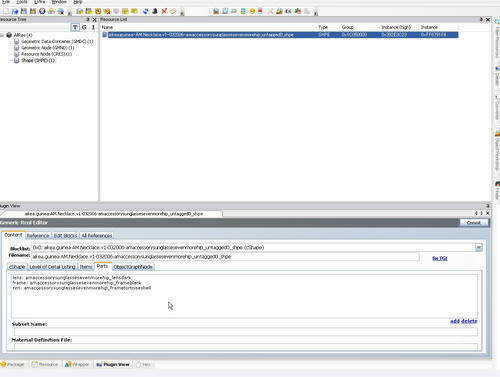
Task: Click the dark round toolbar icon
Action: 42,11
